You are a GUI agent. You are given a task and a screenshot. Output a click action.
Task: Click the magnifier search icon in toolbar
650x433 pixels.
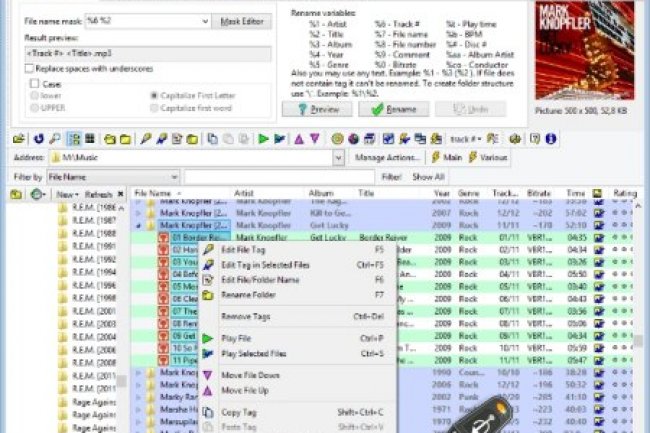(53, 139)
